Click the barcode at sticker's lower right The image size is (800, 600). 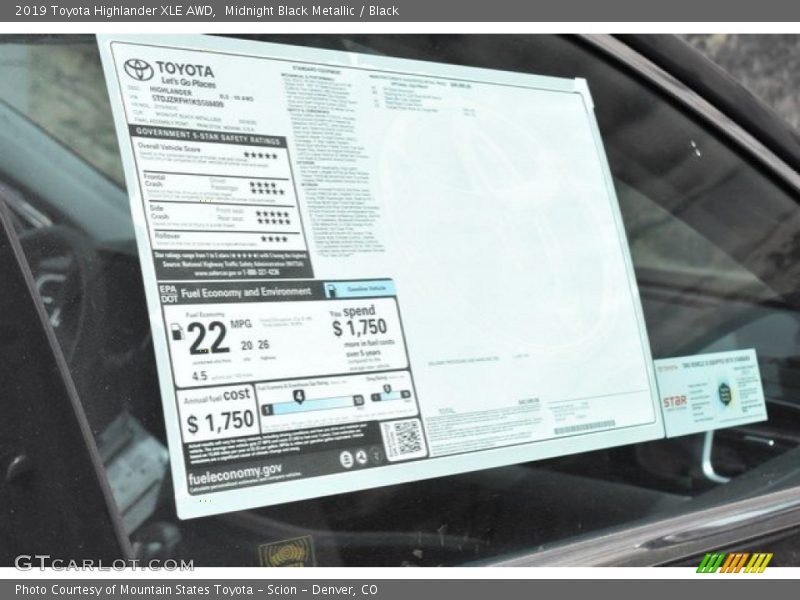pyautogui.click(x=585, y=427)
